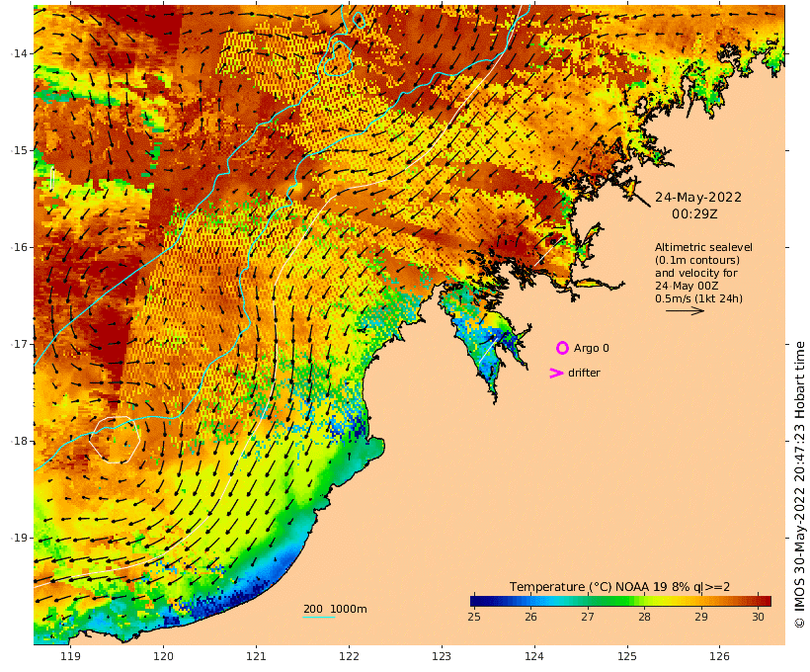The height and width of the screenshot is (672, 810).
Task: Click the white sea-level contour polygon near 18°S
Action: [115, 440]
